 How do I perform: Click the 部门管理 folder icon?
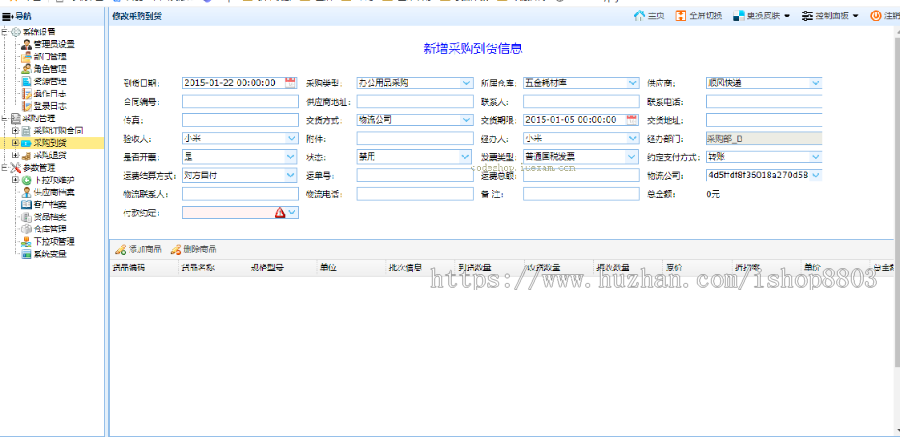tap(26, 56)
